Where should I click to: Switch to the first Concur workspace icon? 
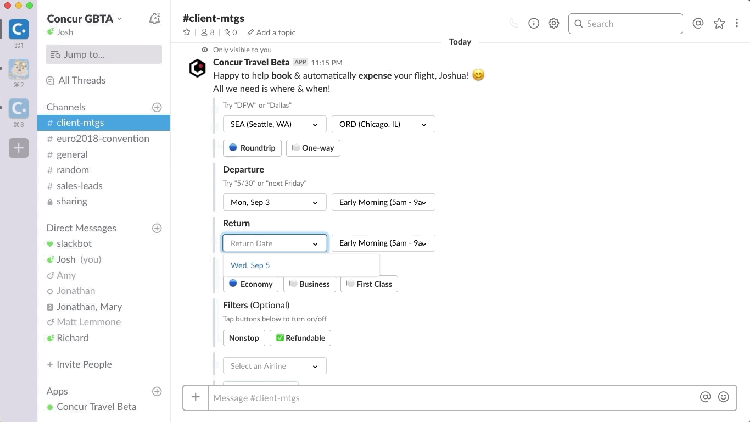tap(19, 29)
